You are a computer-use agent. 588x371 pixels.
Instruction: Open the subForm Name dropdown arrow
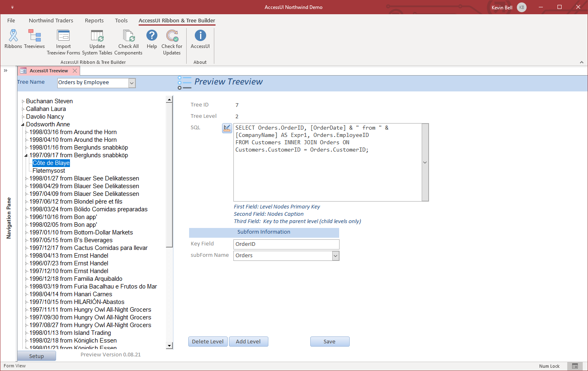(x=335, y=256)
